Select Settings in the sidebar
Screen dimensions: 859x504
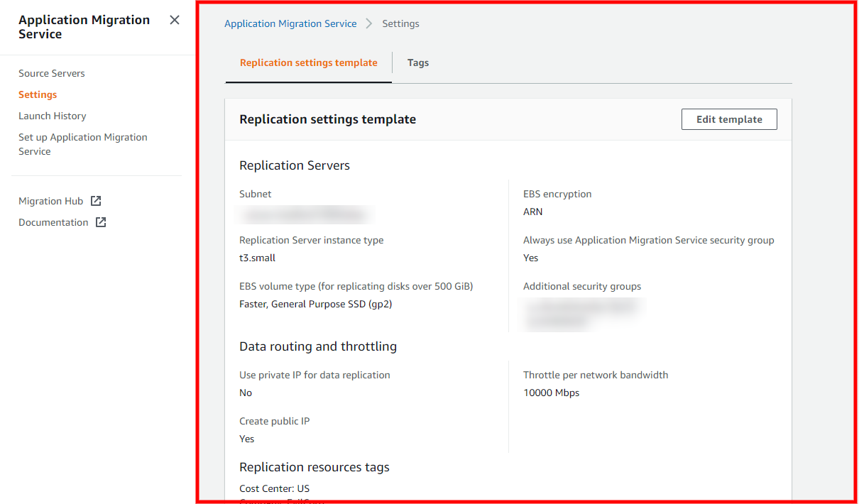38,94
